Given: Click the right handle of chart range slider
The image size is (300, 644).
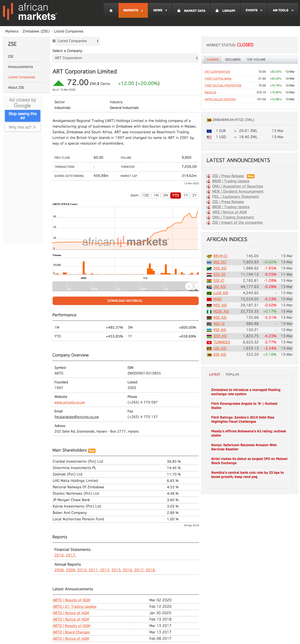Looking at the screenshot, I should click(x=197, y=287).
